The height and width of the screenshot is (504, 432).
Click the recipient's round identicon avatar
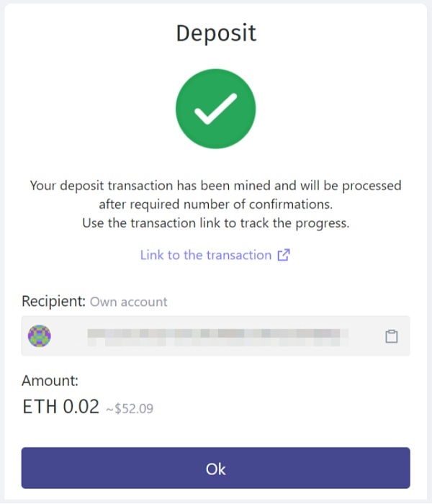coord(39,336)
